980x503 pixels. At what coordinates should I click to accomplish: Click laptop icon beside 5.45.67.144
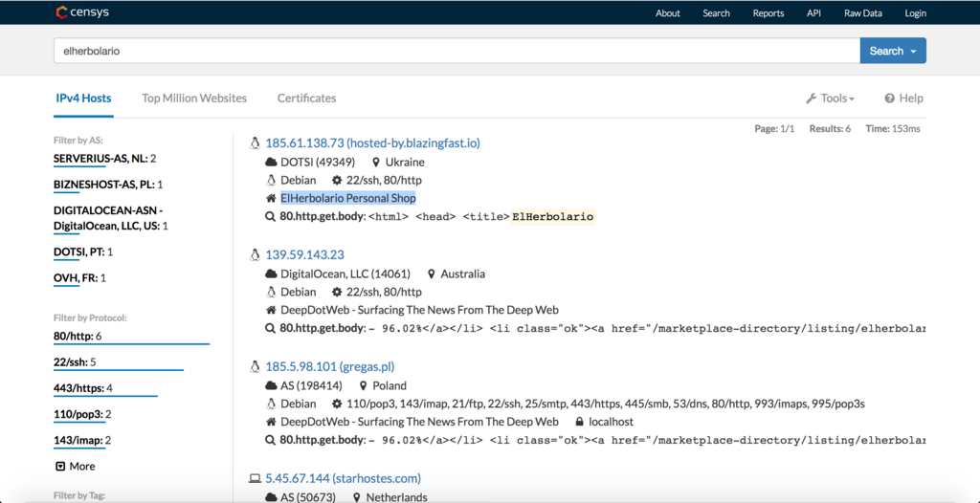255,479
